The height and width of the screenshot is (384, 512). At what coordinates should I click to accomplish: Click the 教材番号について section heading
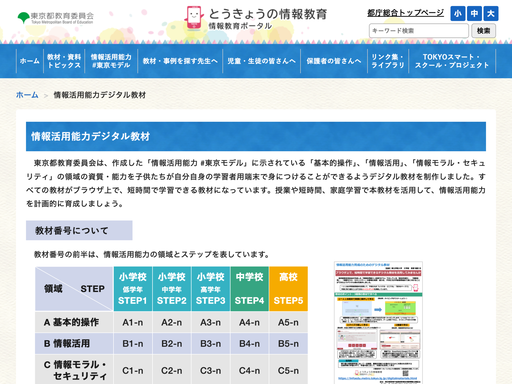[x=79, y=230]
